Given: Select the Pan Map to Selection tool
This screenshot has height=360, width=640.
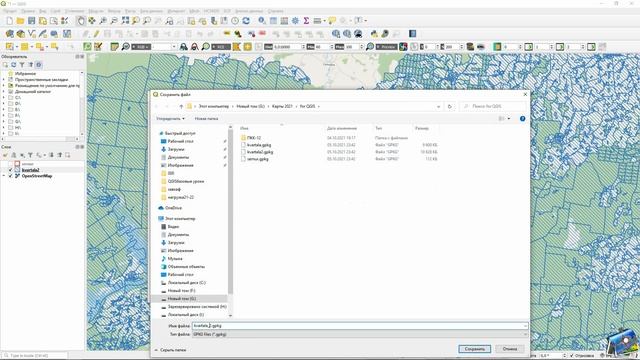Looking at the screenshot, I should tap(92, 21).
